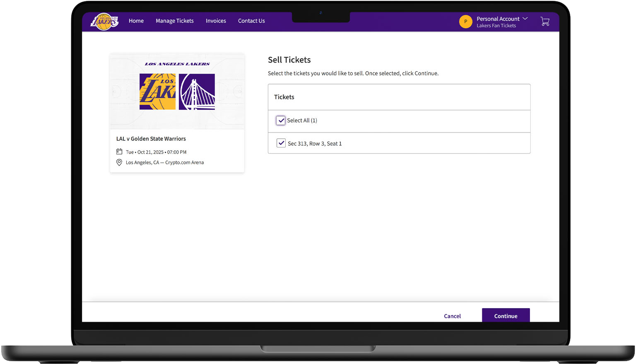Open Manage Tickets in navigation
The image size is (636, 364).
click(x=175, y=21)
